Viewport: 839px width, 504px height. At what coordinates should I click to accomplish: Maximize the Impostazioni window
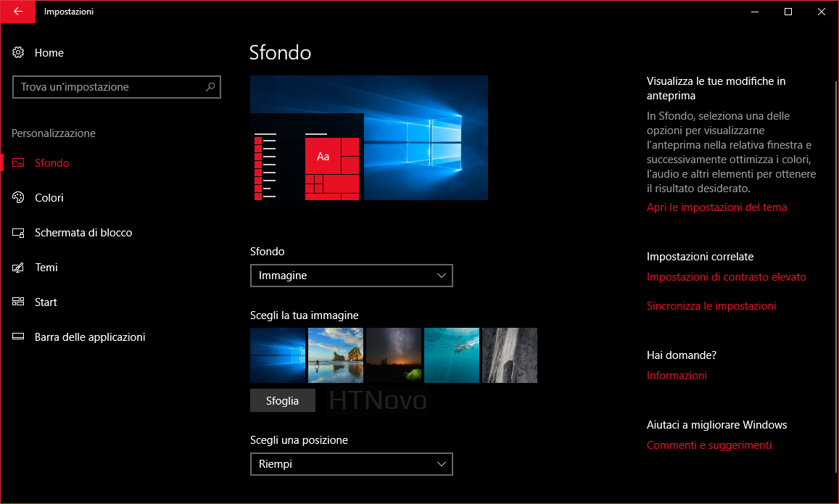[788, 11]
